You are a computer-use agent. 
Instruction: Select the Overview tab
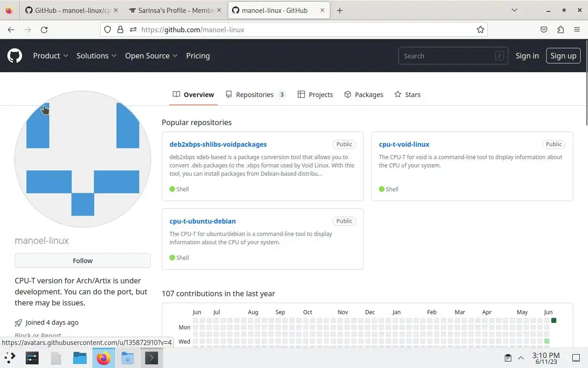click(193, 94)
